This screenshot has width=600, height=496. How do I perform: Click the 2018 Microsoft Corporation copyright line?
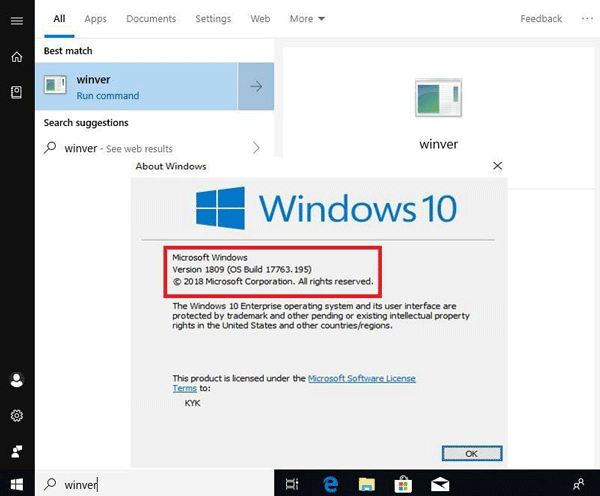pos(273,282)
